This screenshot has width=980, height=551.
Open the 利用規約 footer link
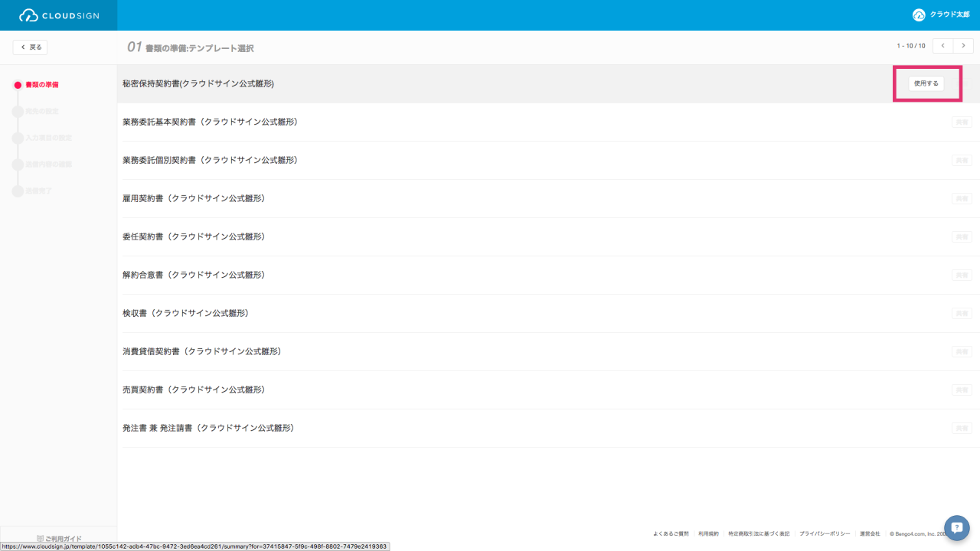coord(708,533)
